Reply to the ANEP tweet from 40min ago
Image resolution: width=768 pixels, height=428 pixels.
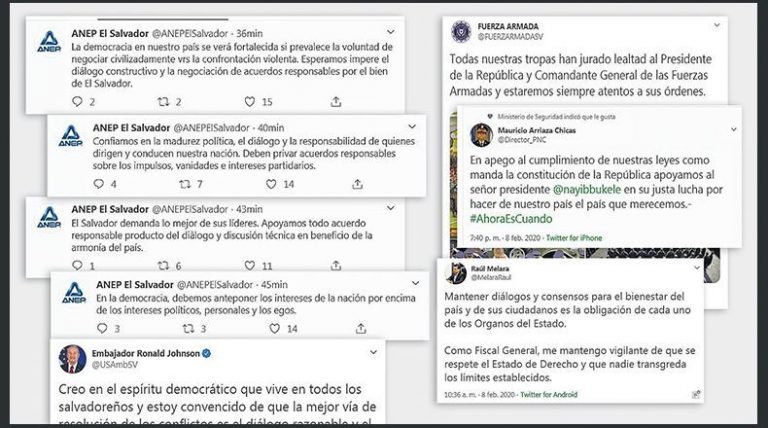coord(98,184)
